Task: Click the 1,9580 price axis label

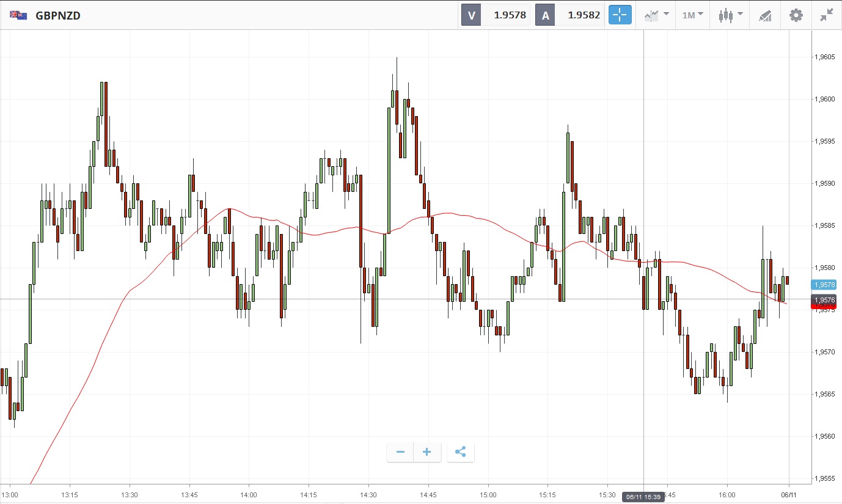Action: [824, 268]
